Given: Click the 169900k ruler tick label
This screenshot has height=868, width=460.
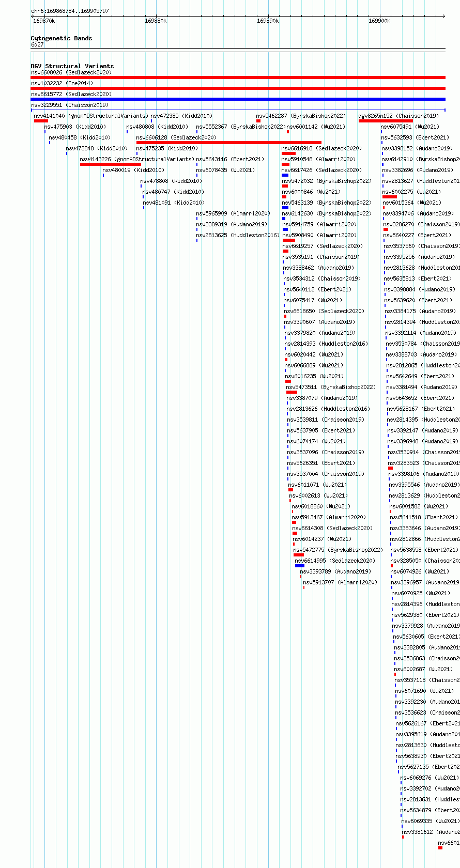Looking at the screenshot, I should [379, 21].
